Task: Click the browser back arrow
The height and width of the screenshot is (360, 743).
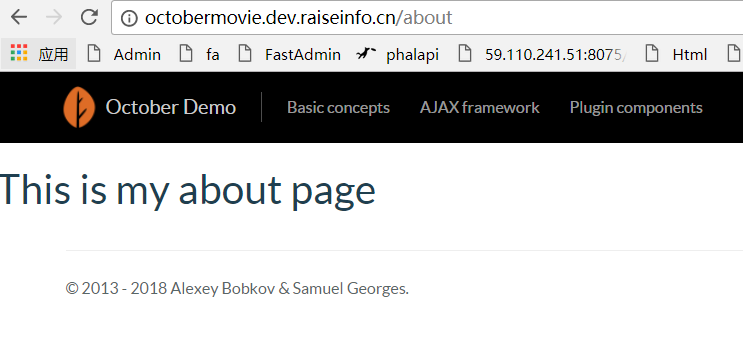Action: point(19,18)
